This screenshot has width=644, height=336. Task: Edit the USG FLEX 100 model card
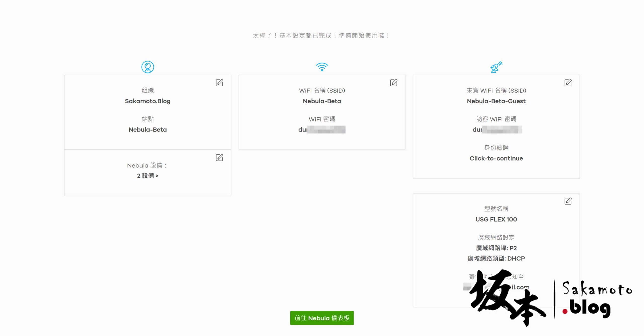[x=568, y=201]
